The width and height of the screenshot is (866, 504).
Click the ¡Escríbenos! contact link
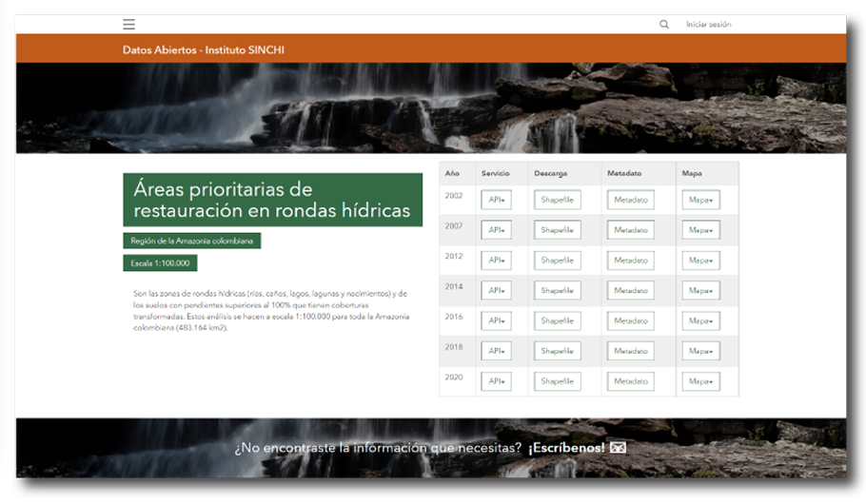point(566,448)
